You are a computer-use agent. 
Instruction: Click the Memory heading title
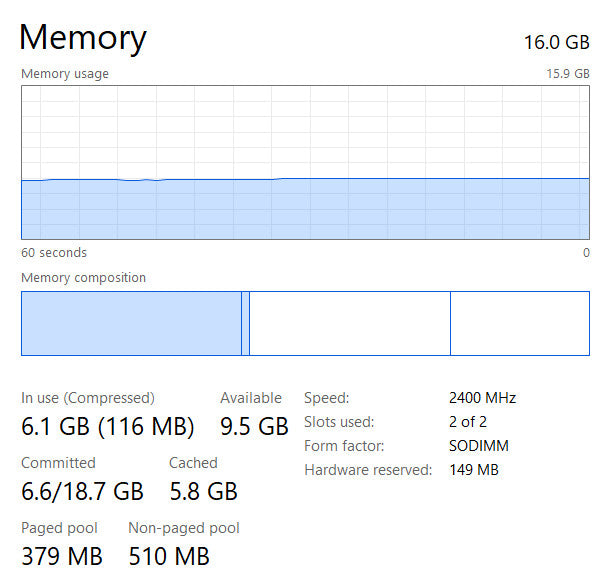click(83, 38)
